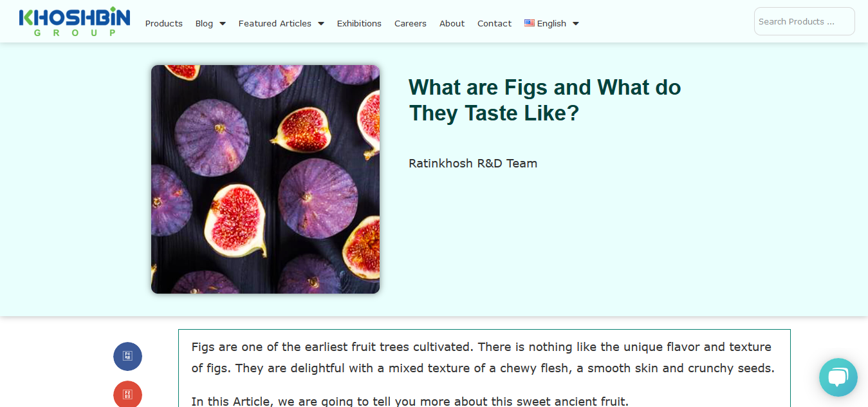Screen dimensions: 868x407
Task: Expand the Featured Articles dropdown arrow
Action: [x=321, y=24]
